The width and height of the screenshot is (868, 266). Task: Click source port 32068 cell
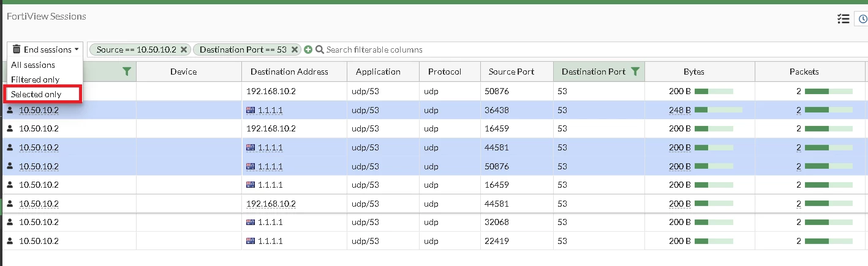point(517,222)
